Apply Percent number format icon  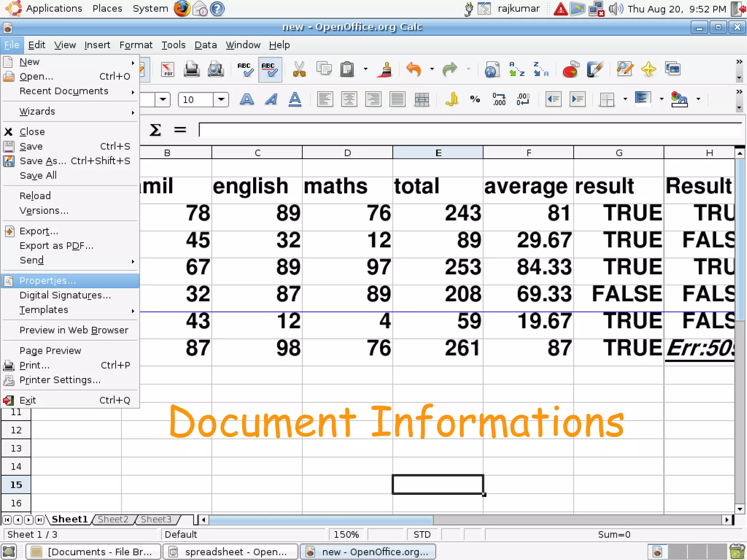tap(475, 99)
